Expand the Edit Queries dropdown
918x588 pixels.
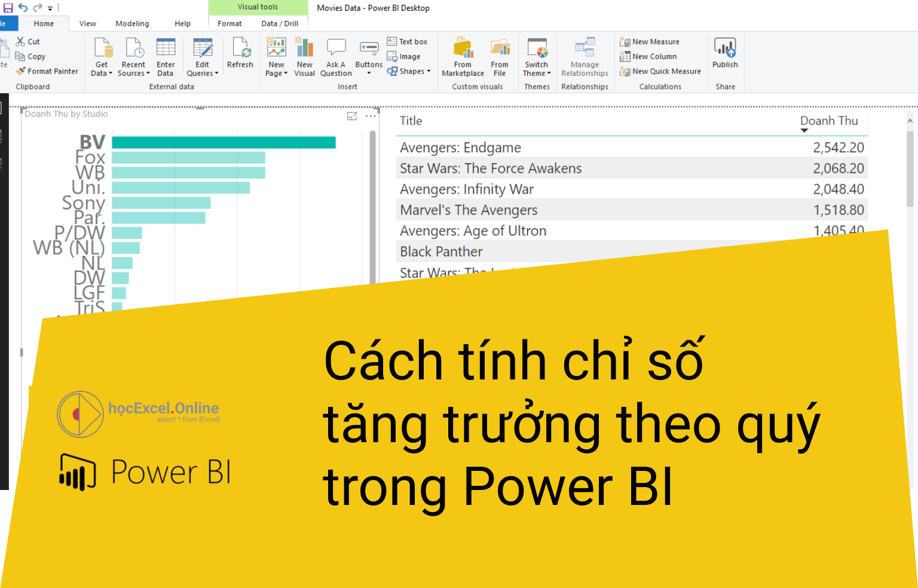(203, 57)
